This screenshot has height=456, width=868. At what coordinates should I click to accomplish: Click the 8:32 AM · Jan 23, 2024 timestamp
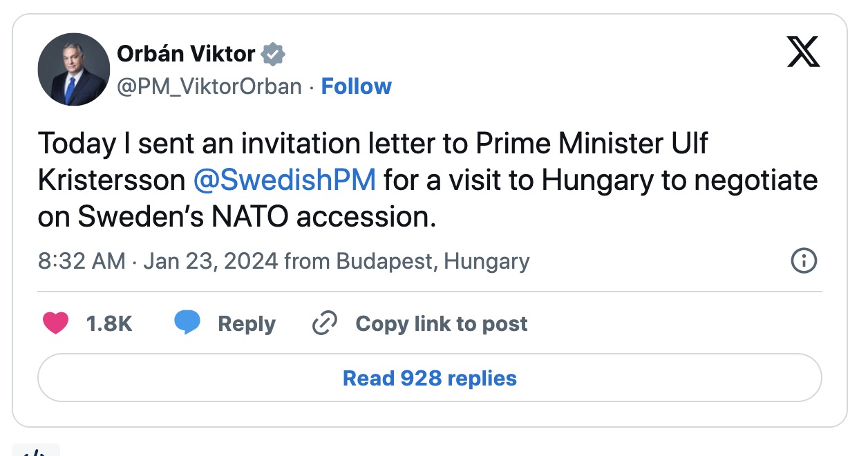click(x=158, y=262)
